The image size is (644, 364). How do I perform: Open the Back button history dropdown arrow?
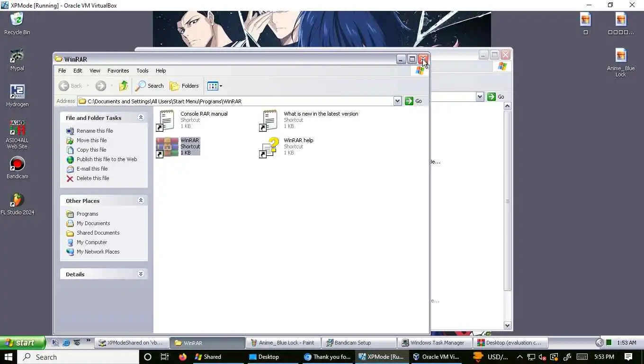[88, 86]
